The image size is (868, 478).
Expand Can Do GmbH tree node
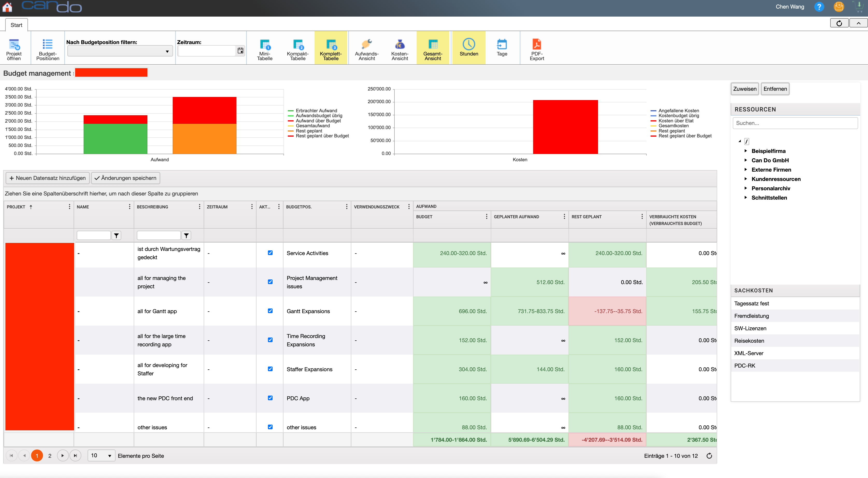click(x=746, y=160)
